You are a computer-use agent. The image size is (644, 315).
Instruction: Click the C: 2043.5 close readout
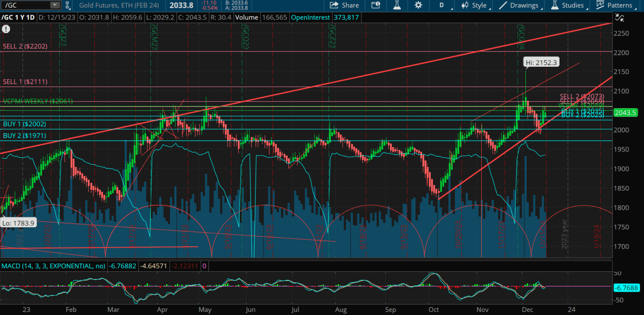[x=192, y=17]
